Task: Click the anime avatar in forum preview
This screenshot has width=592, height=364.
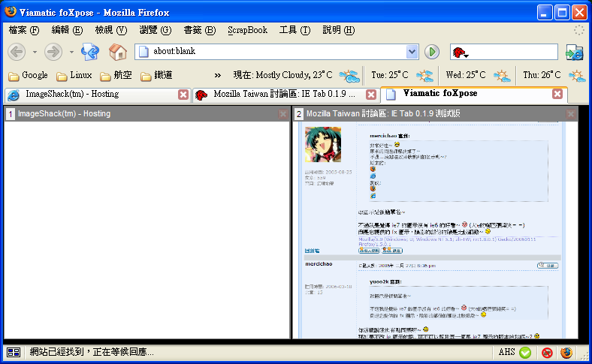Action: 323,144
